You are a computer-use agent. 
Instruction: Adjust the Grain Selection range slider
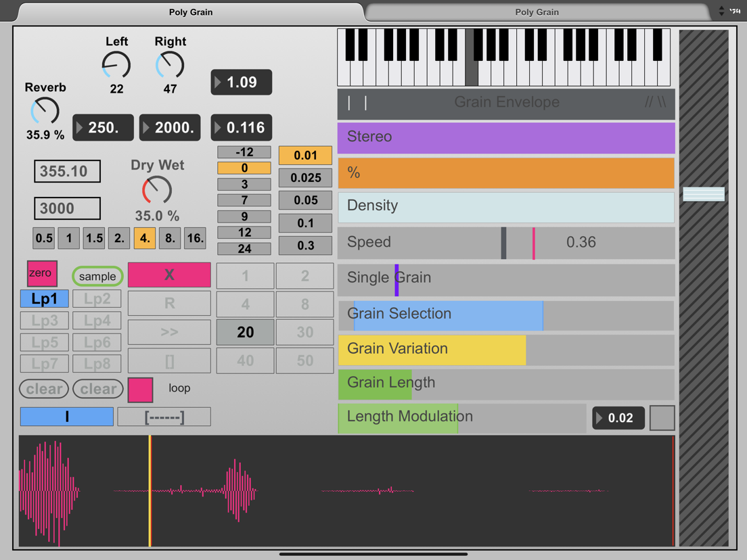tap(506, 315)
